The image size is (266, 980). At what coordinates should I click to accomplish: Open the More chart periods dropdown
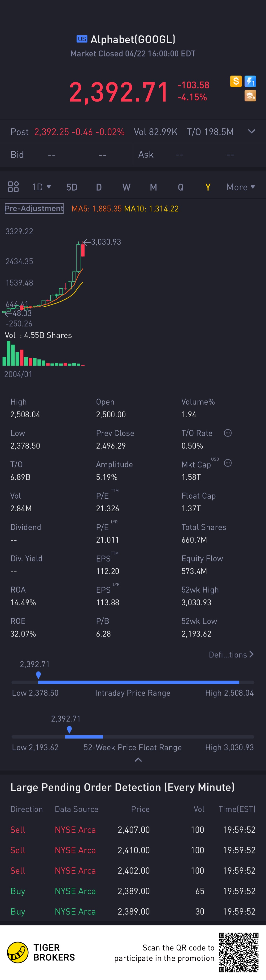click(241, 187)
